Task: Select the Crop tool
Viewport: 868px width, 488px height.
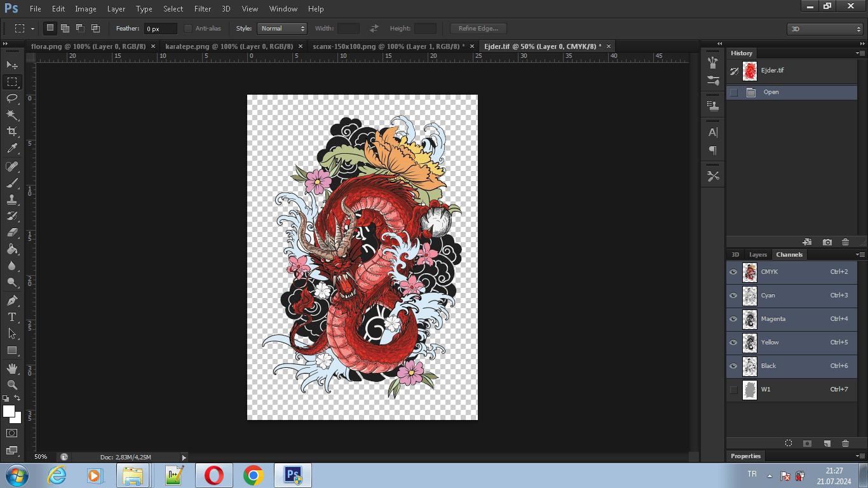Action: coord(11,132)
